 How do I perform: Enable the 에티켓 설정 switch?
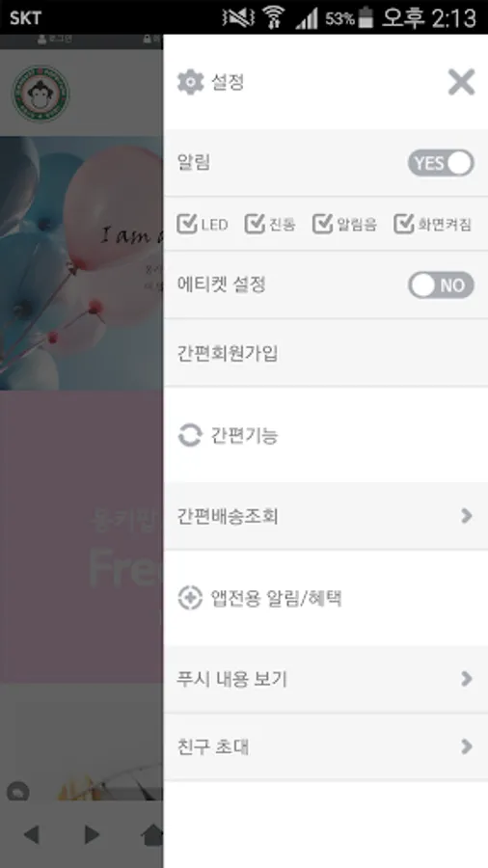441,285
